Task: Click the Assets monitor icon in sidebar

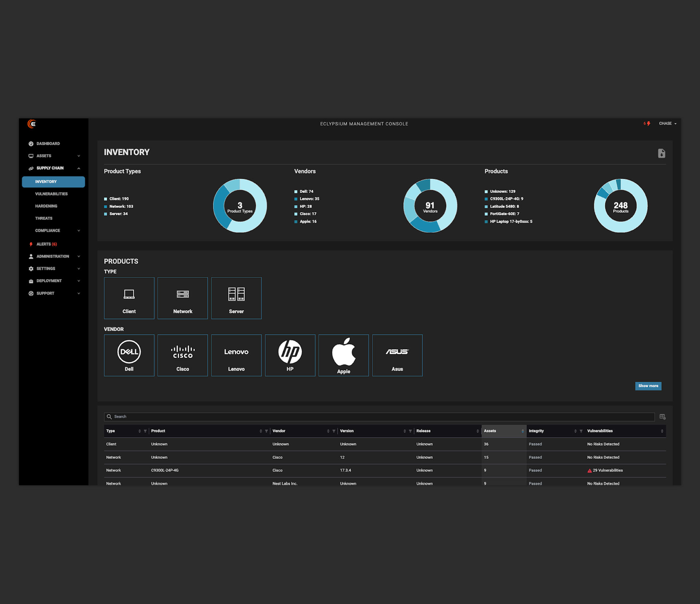Action: [31, 156]
